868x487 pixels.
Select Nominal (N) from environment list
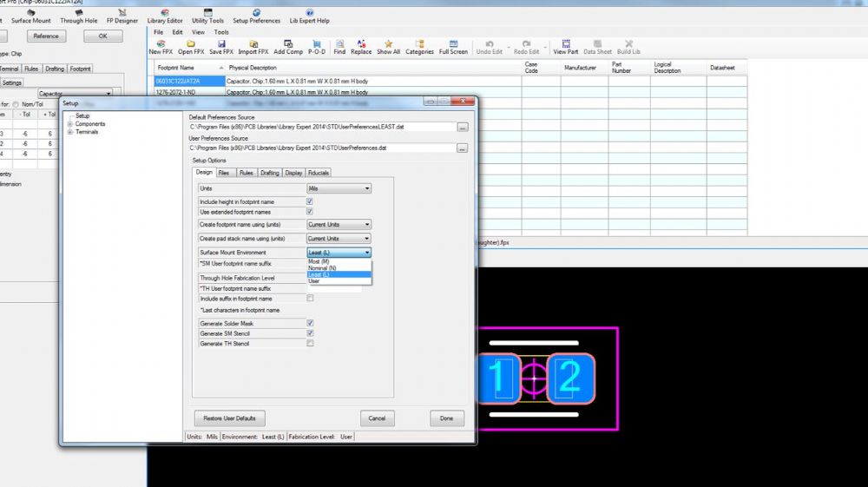click(x=322, y=268)
